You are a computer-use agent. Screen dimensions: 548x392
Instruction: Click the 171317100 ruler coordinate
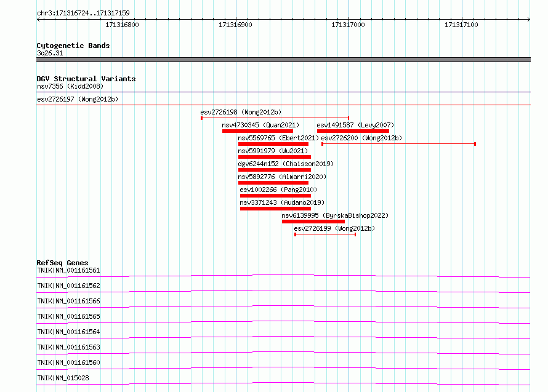[x=461, y=25]
